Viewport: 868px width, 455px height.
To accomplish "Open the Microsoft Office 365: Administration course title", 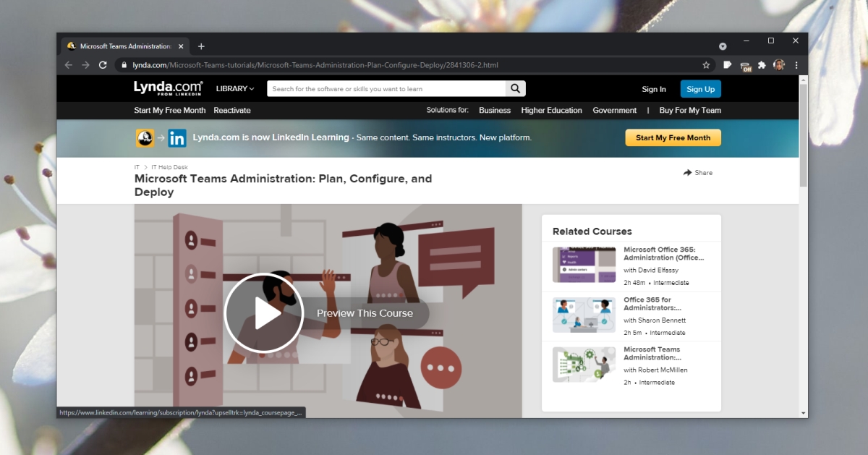I will [664, 253].
